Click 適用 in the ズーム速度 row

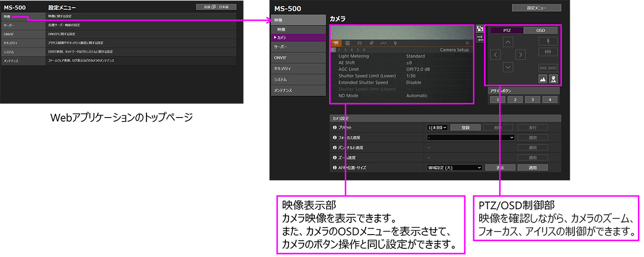[x=533, y=157]
